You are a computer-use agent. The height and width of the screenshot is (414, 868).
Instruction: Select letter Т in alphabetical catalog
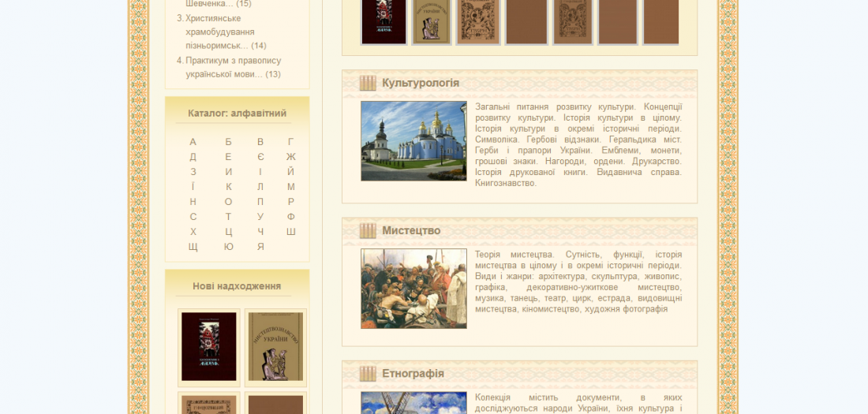(228, 217)
